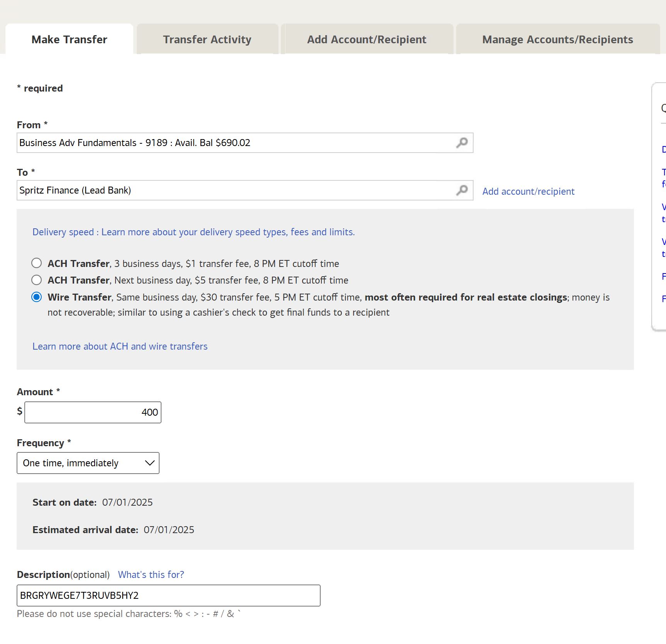The height and width of the screenshot is (644, 666).
Task: Focus the Amount input field
Action: pos(93,412)
